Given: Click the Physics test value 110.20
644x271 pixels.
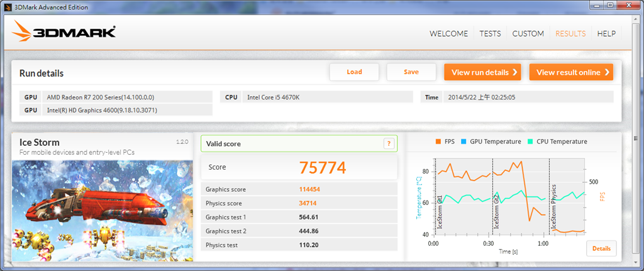Looking at the screenshot, I should [309, 245].
